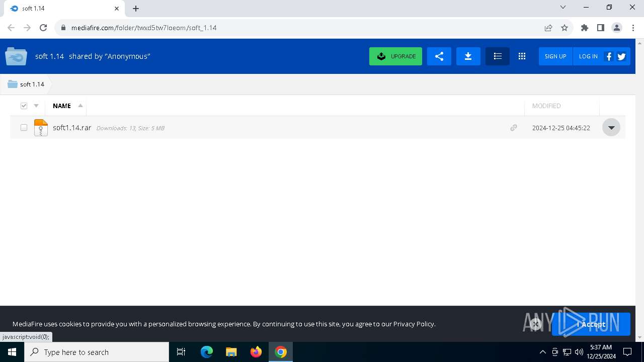
Task: Go back in browser history
Action: [11, 28]
